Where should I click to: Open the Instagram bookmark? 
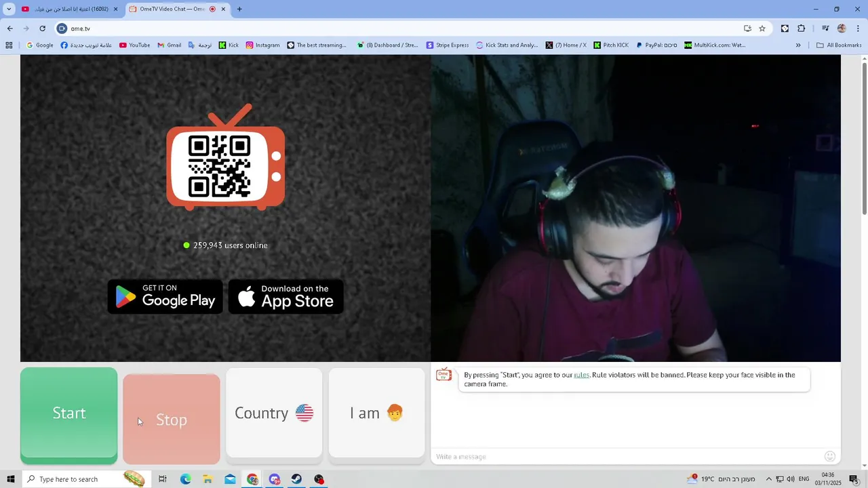262,45
